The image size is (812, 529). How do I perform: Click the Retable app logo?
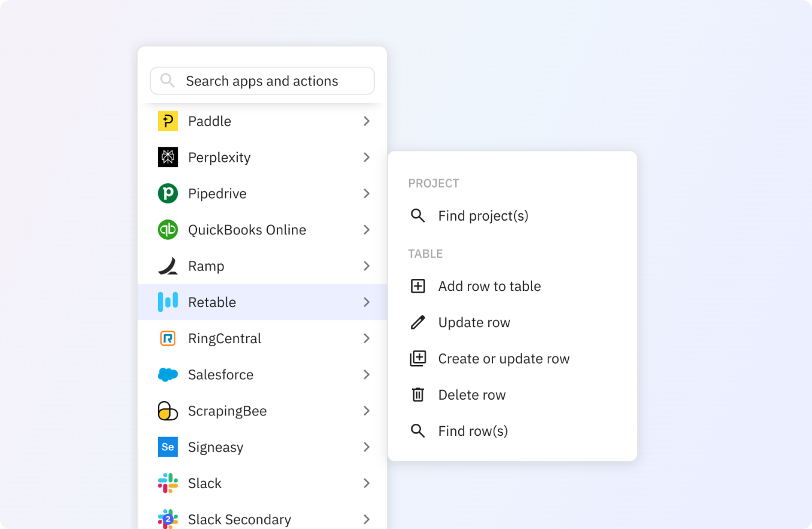pyautogui.click(x=168, y=302)
